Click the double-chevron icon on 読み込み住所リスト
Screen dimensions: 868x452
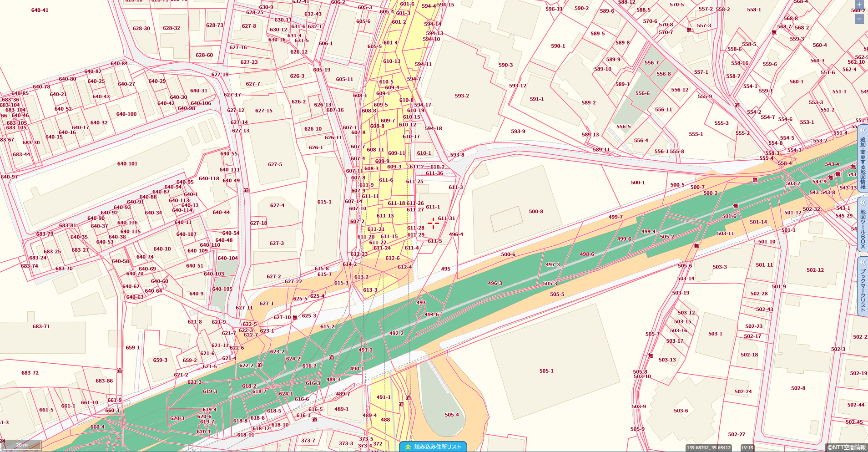pyautogui.click(x=408, y=447)
